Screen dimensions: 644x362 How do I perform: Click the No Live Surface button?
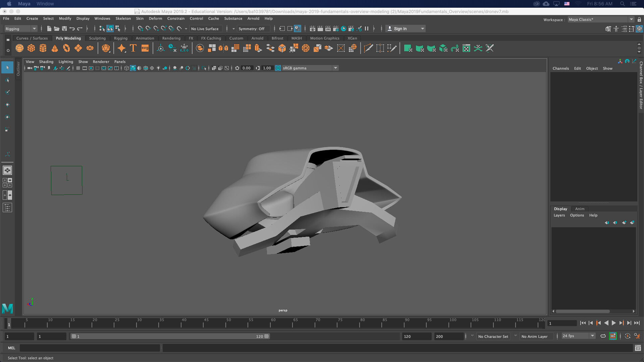(205, 28)
